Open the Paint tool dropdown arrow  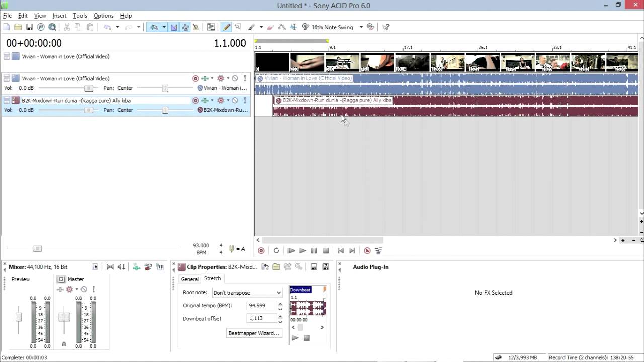coord(261,27)
